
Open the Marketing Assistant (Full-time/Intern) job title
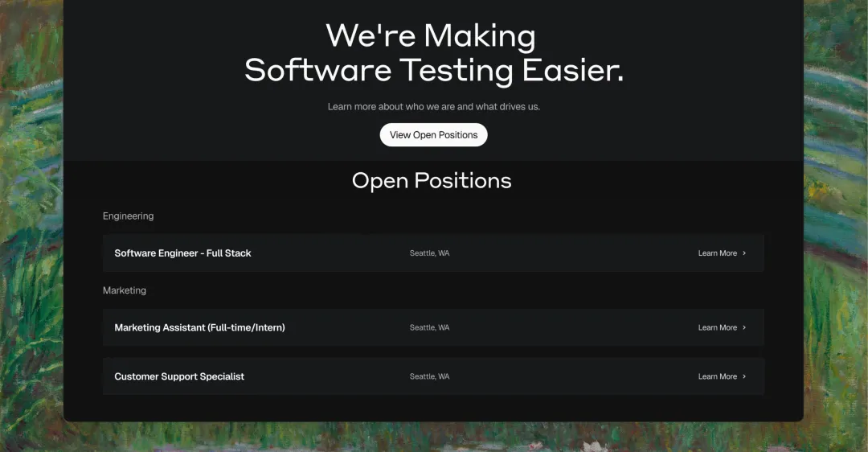pos(199,327)
